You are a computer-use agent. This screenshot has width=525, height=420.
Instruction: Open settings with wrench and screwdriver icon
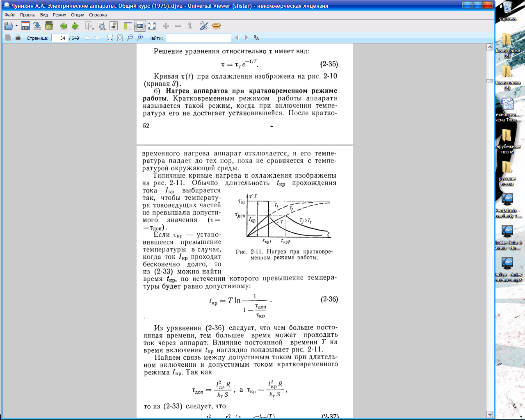click(x=204, y=26)
